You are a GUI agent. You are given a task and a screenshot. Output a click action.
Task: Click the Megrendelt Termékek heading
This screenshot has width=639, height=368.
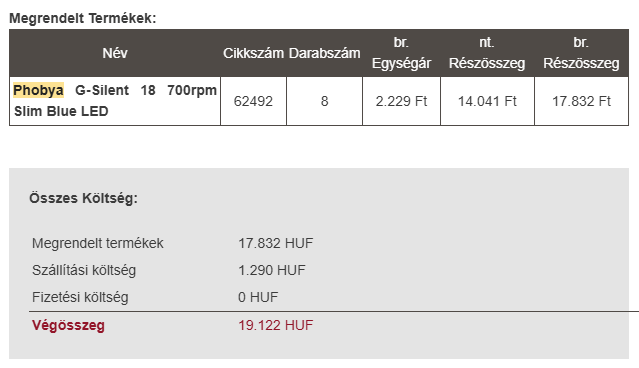tap(83, 18)
